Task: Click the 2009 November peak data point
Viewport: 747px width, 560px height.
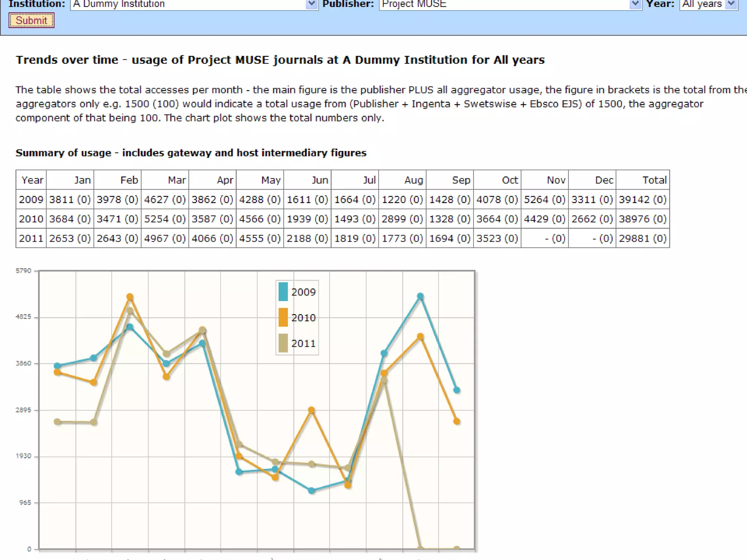Action: coord(420,296)
